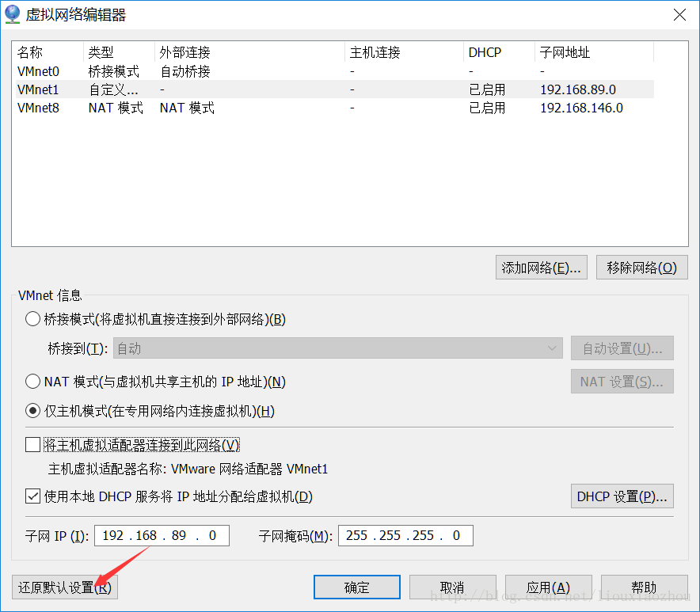Select the VMnet0 row in the list
The height and width of the screenshot is (612, 700).
click(335, 71)
